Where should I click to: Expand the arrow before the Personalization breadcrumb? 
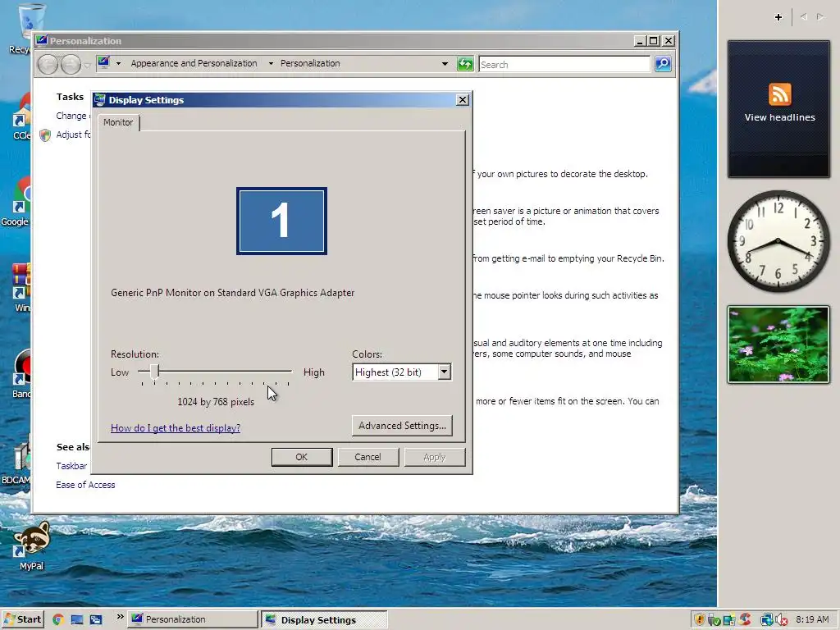271,63
